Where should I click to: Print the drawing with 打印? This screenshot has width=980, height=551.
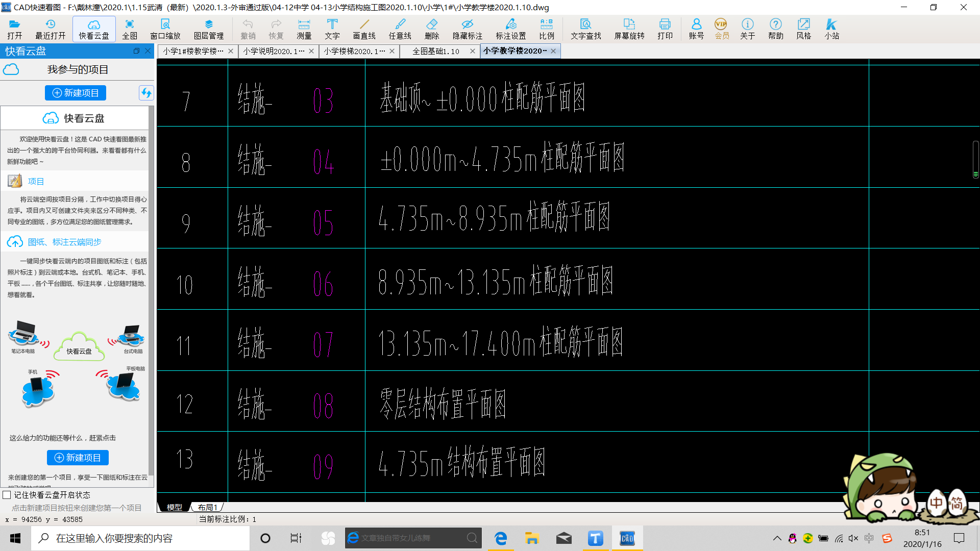coord(665,29)
